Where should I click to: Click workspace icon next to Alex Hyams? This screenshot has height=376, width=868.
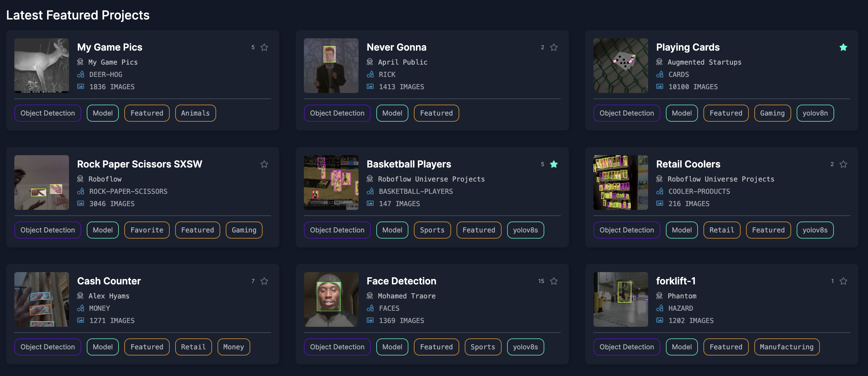(x=80, y=296)
